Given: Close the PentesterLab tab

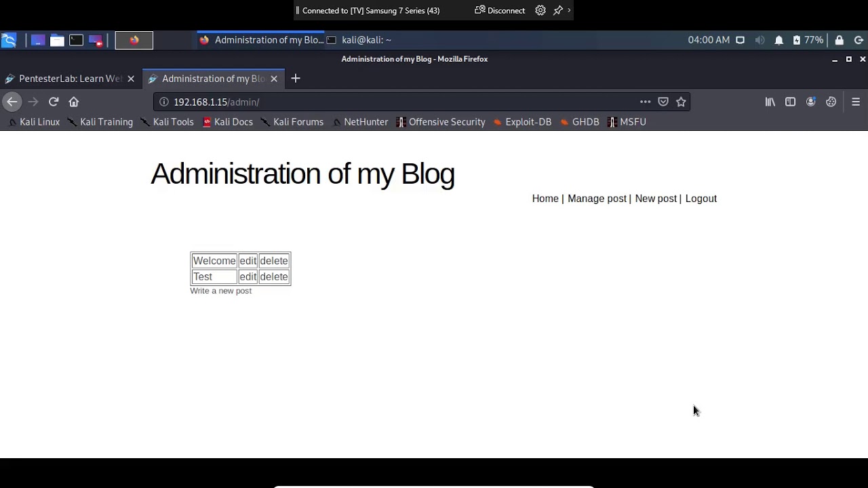Looking at the screenshot, I should 131,79.
